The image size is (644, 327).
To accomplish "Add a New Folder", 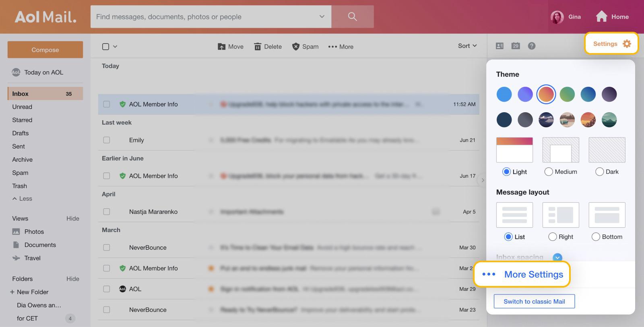I will tap(29, 292).
